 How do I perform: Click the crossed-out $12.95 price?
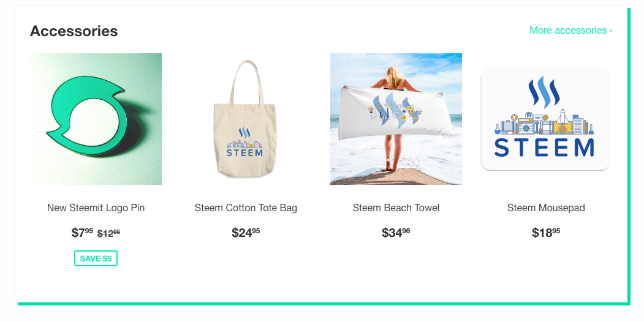108,233
